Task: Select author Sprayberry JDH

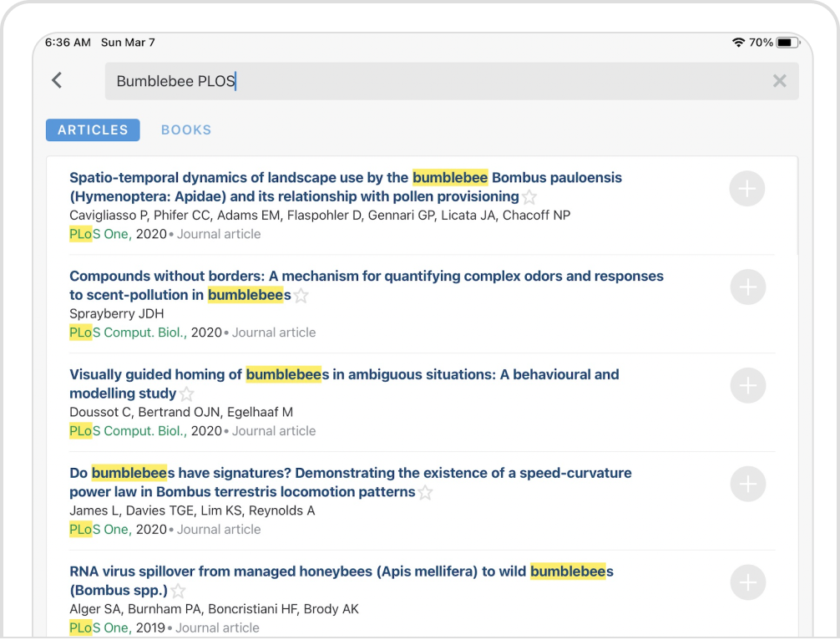Action: pos(117,313)
